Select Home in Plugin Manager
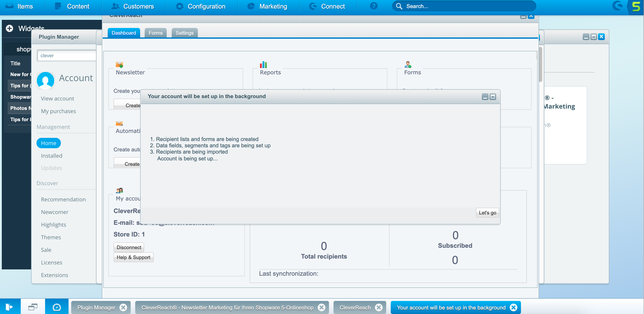Image resolution: width=644 pixels, height=314 pixels. click(48, 143)
